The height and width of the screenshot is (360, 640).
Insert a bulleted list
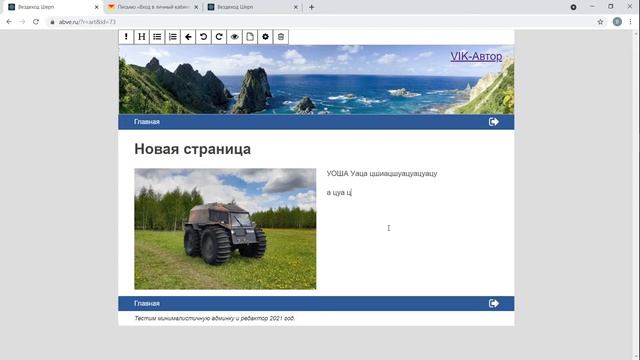coord(157,37)
